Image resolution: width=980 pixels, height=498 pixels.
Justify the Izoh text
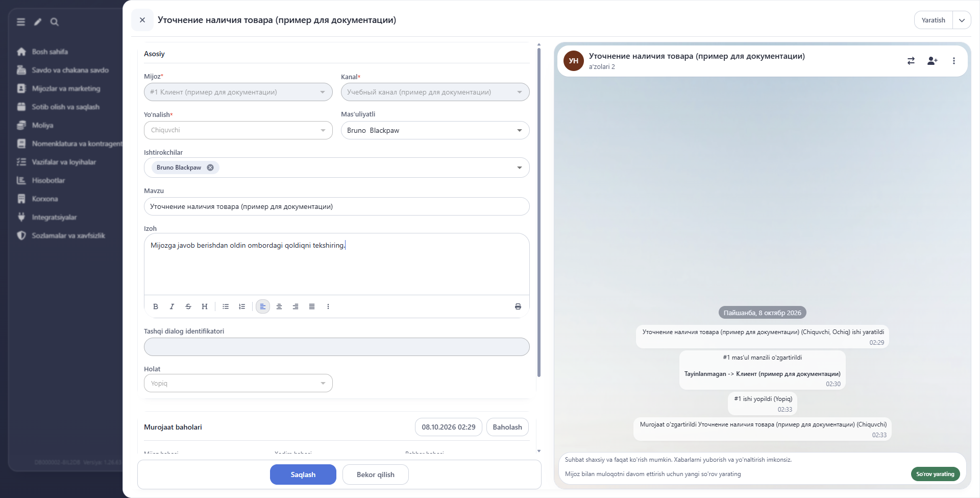312,306
